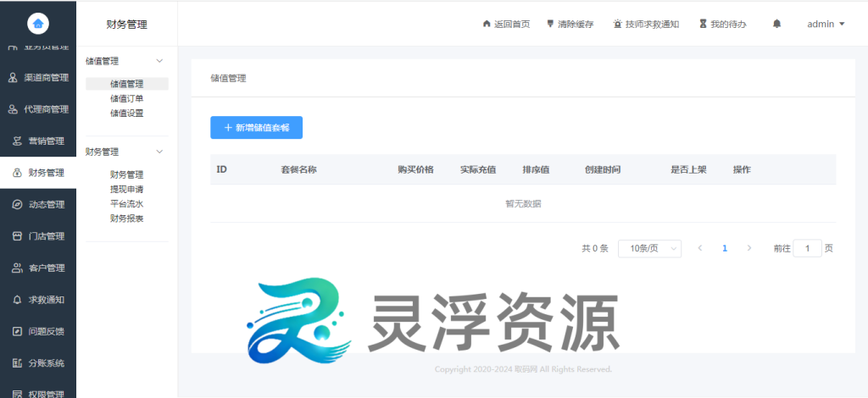Select 渠道商管理 in the main sidebar

point(38,78)
